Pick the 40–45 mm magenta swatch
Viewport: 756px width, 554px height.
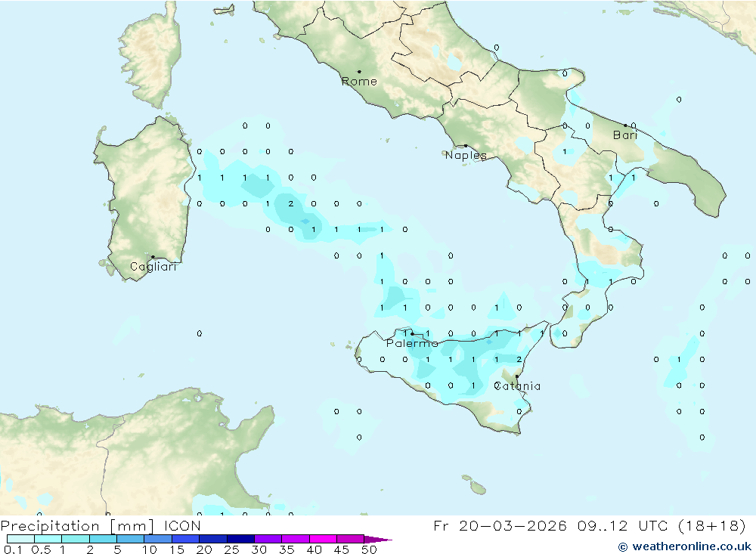[323, 539]
